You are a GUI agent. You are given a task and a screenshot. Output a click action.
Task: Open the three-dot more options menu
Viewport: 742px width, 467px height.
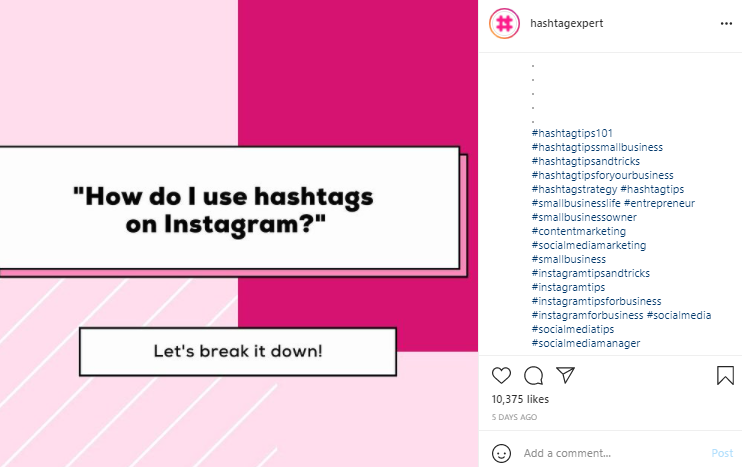coord(726,23)
